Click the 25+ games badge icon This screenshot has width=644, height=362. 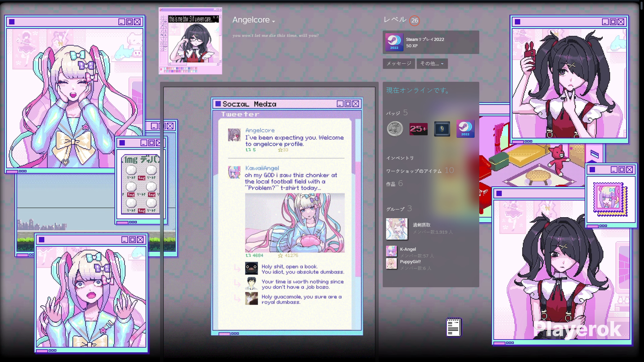418,129
